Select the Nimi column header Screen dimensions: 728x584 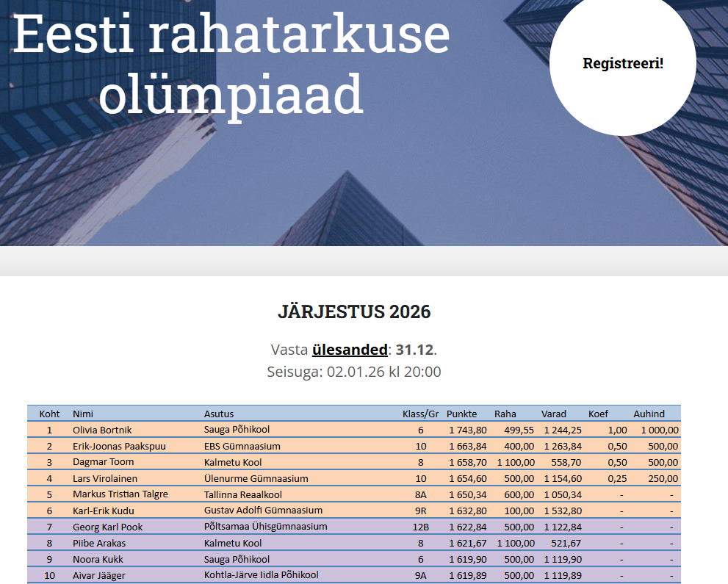pos(83,414)
